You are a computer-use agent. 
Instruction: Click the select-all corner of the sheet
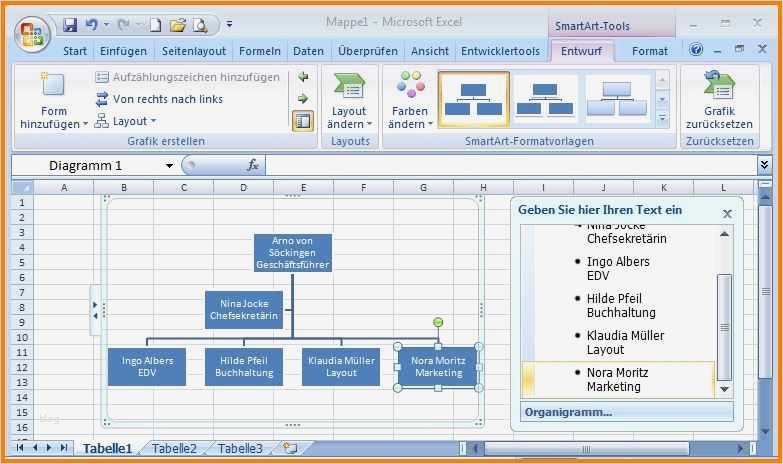(x=22, y=188)
